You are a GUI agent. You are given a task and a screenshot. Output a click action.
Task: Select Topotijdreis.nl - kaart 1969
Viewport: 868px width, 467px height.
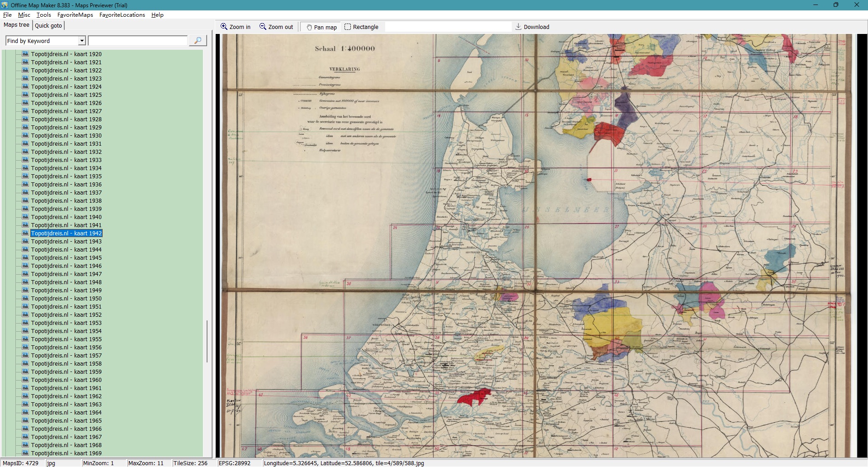[66, 453]
